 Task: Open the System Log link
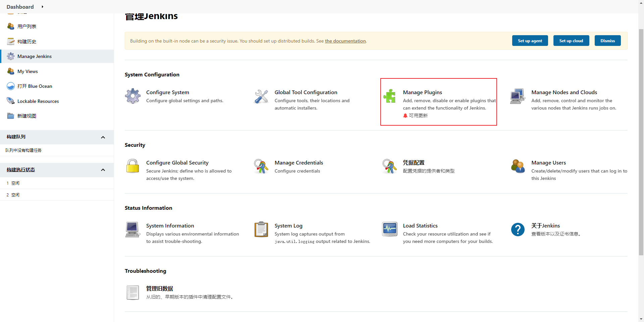pyautogui.click(x=288, y=226)
